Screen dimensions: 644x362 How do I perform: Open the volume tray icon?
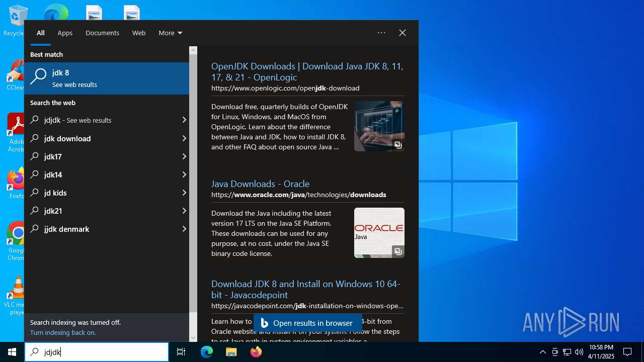(x=579, y=352)
